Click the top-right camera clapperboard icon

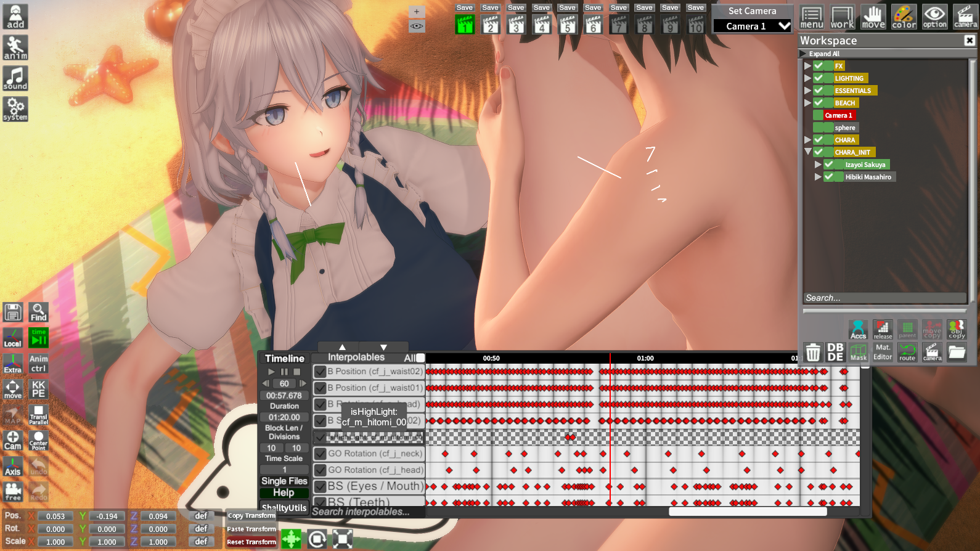coord(965,17)
